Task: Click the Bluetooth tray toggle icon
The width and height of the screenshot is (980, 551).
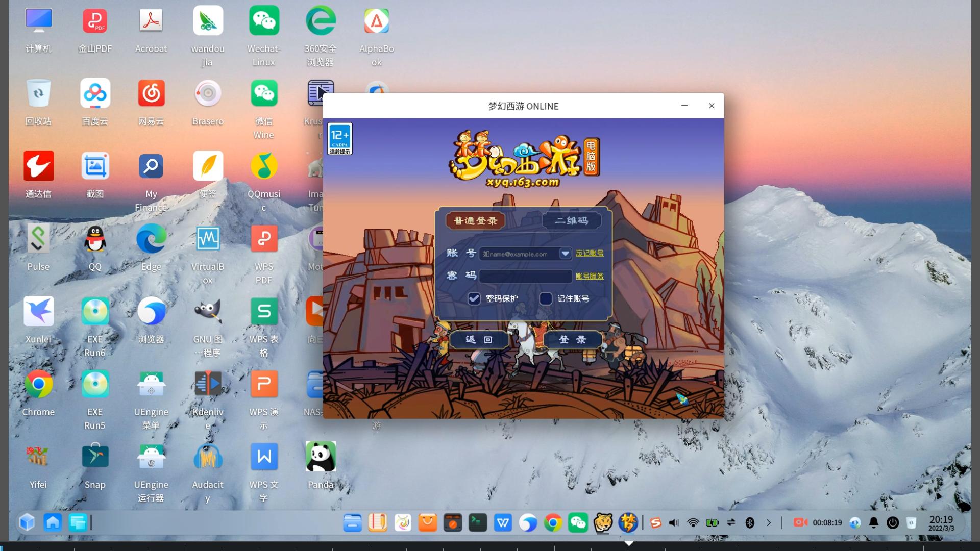Action: coord(750,523)
